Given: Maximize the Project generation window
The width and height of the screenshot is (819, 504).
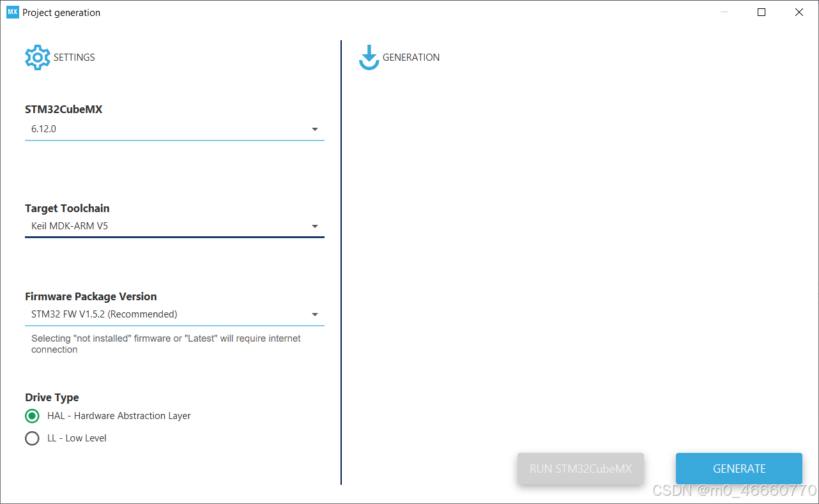Looking at the screenshot, I should point(762,12).
